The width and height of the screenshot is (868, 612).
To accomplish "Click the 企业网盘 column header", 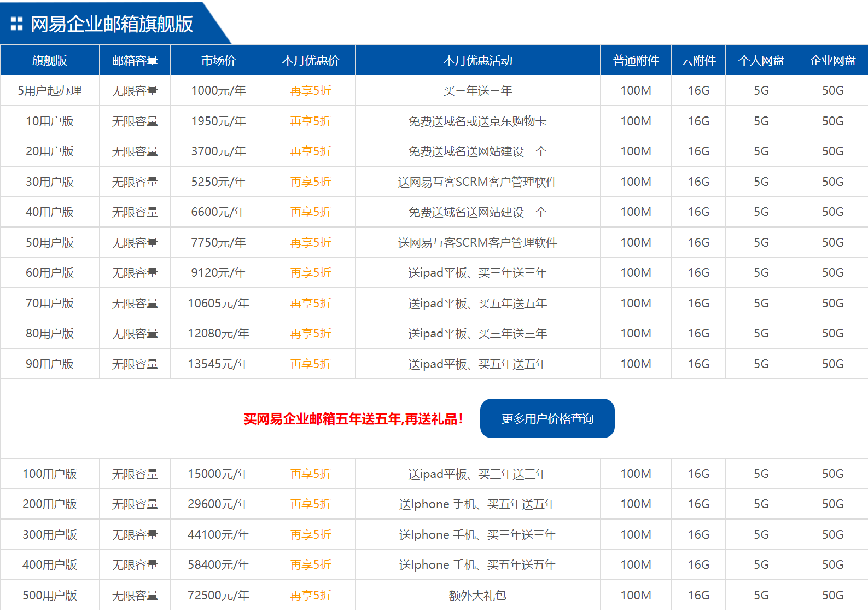I will 832,61.
